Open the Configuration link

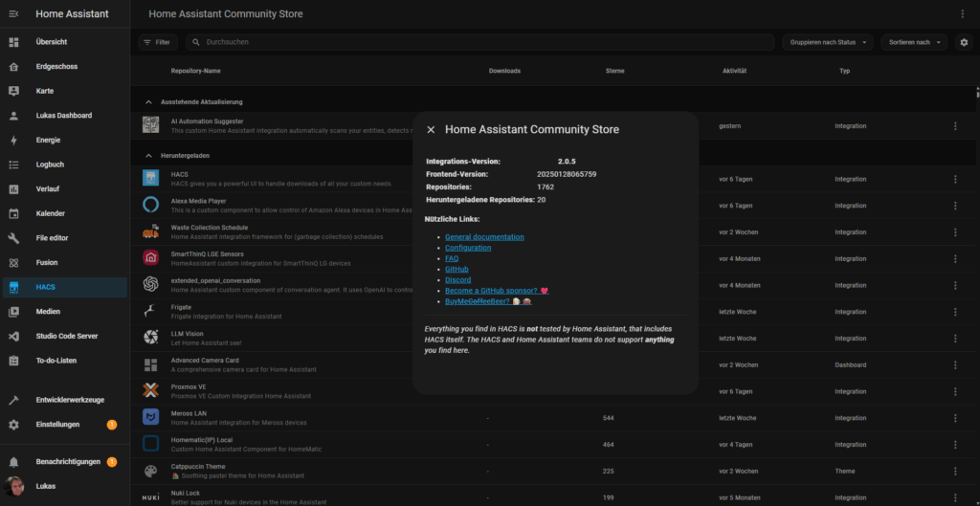(468, 248)
